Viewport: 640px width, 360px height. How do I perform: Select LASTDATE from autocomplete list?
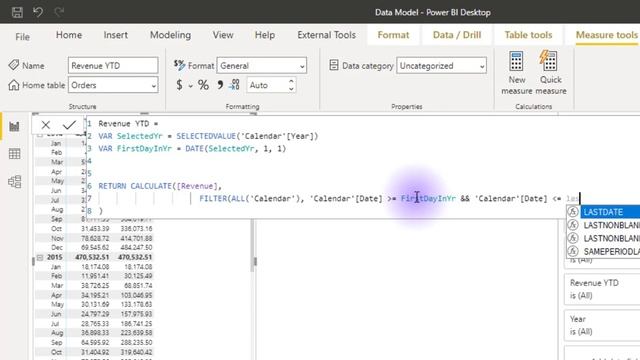coord(603,212)
